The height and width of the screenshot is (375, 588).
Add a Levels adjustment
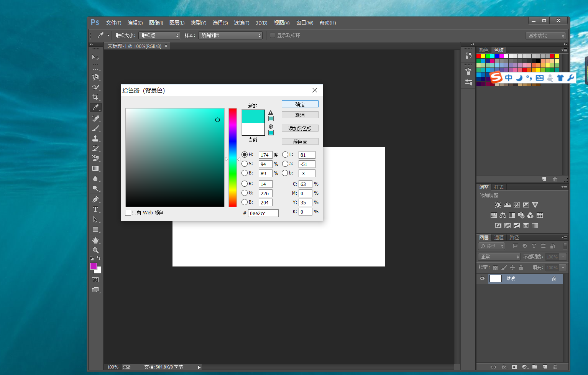(x=508, y=205)
